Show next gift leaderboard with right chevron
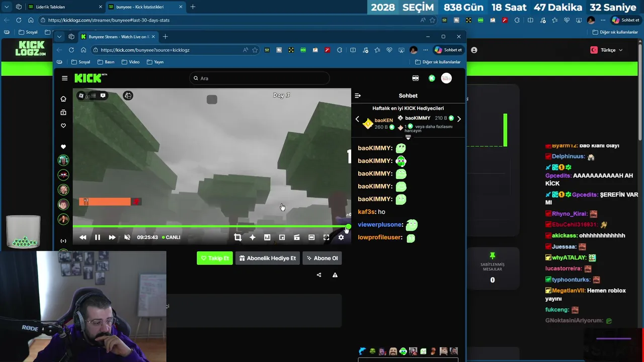Viewport: 644px width, 362px height. (459, 119)
